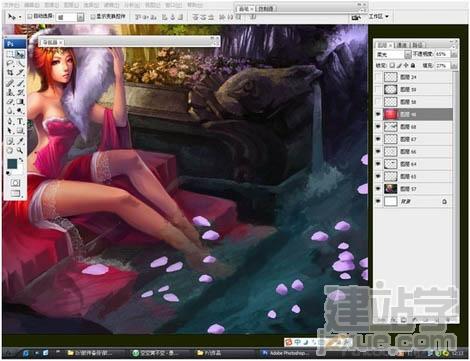Select the Notes tool

pyautogui.click(x=10, y=141)
